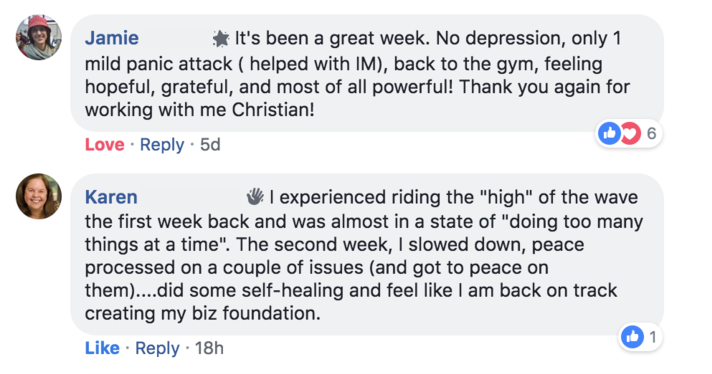Click the red heart reaction icon on Jamie's comment
The image size is (712, 374).
coord(631,133)
